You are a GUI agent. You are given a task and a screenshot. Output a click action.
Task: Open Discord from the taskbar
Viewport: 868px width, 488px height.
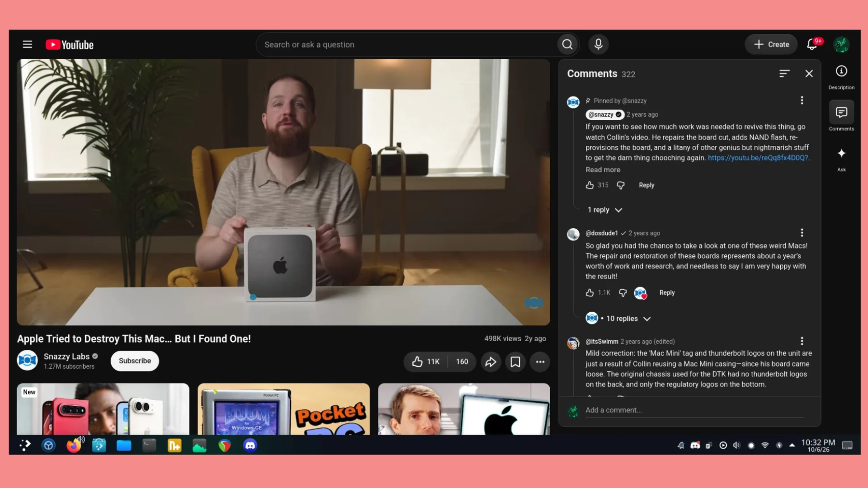(x=250, y=446)
